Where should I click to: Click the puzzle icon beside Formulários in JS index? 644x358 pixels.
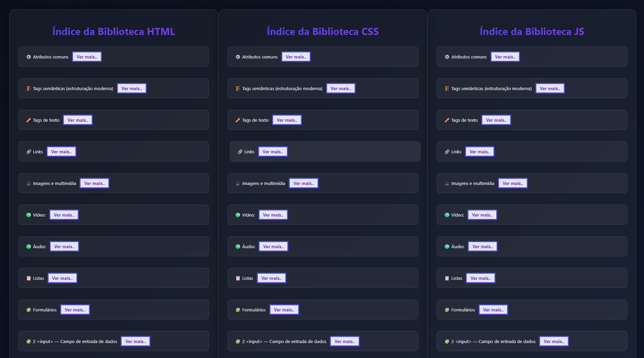point(447,310)
